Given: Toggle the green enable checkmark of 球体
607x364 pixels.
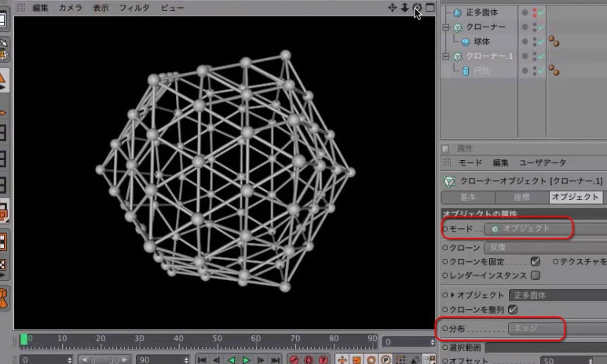Looking at the screenshot, I should pos(541,42).
